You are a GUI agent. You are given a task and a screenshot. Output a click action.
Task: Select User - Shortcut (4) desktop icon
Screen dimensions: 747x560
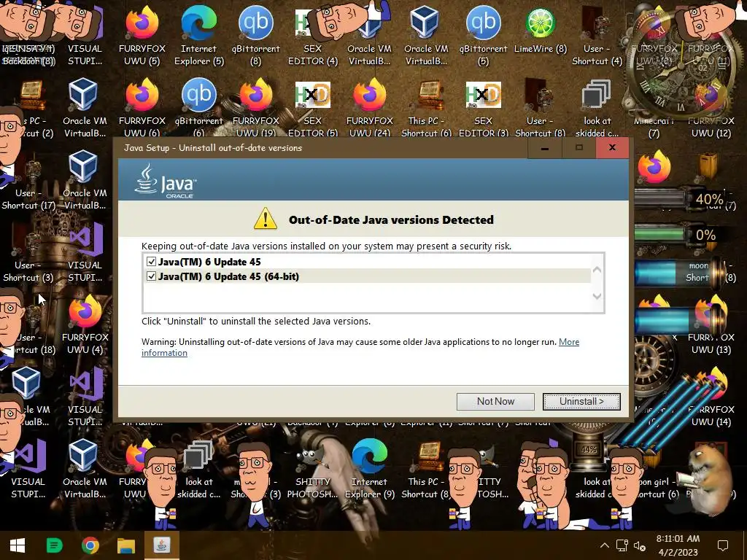pyautogui.click(x=597, y=36)
